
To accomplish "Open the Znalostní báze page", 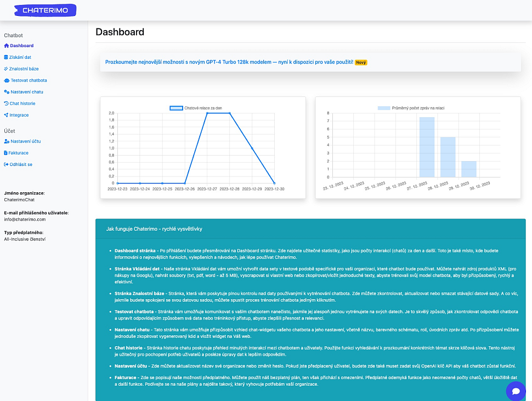I will tap(24, 69).
